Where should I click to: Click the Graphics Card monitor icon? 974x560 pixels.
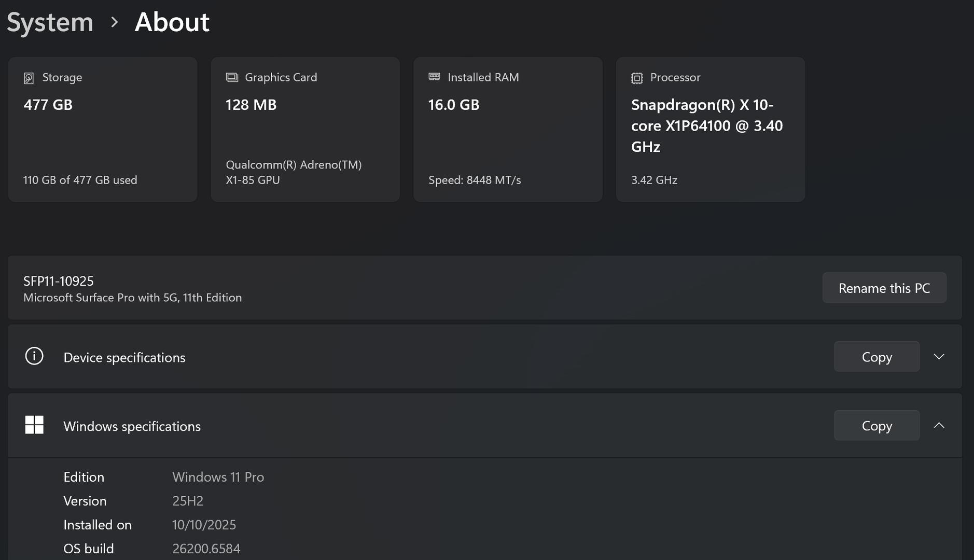tap(232, 77)
